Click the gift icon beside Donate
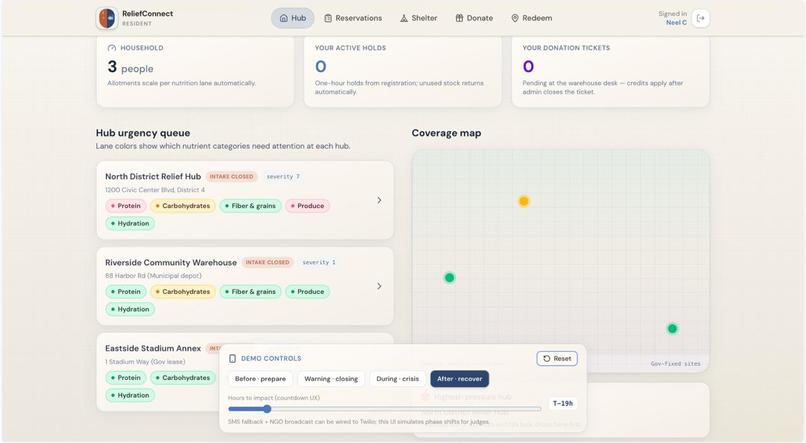This screenshot has width=806, height=443. [459, 18]
